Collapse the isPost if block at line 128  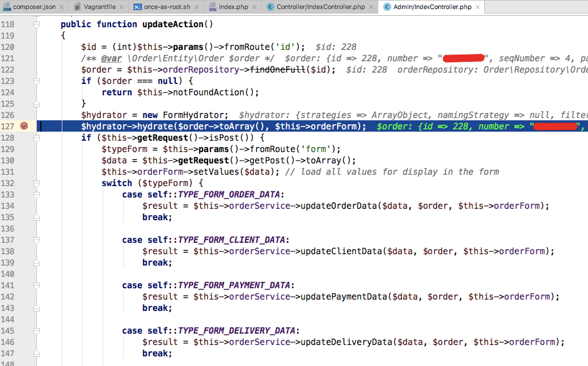click(x=36, y=138)
